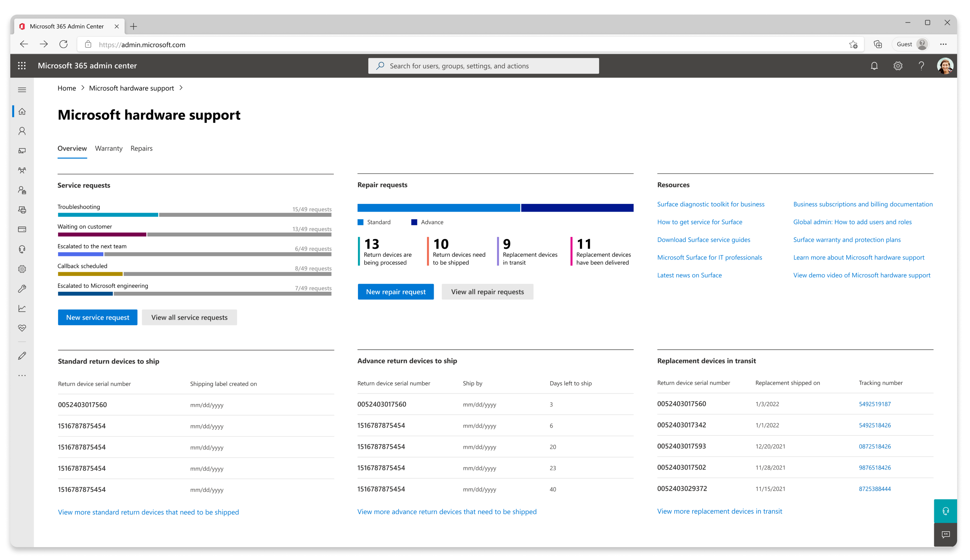Screen dimensions: 970x560
Task: Click the admin center search field
Action: tap(483, 66)
